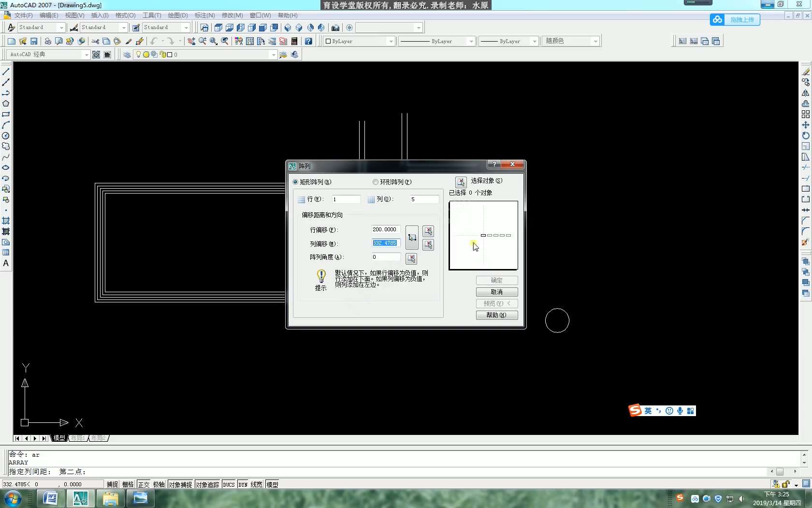Click the Save drawing icon
Viewport: 812px width, 508px height.
pyautogui.click(x=34, y=41)
